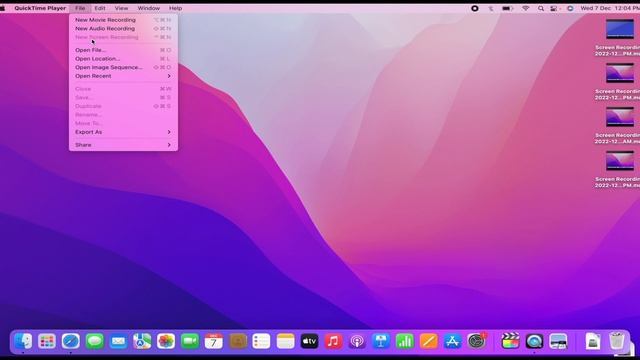Click the date and time Wed 7 Dec
This screenshot has width=640, height=360.
click(x=610, y=8)
